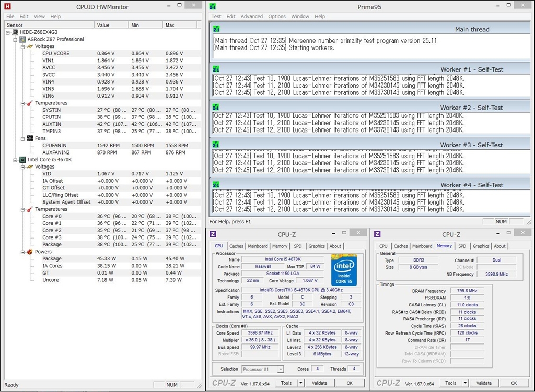
Task: Click the Intel Core i5 4670K chip icon
Action: [22, 160]
